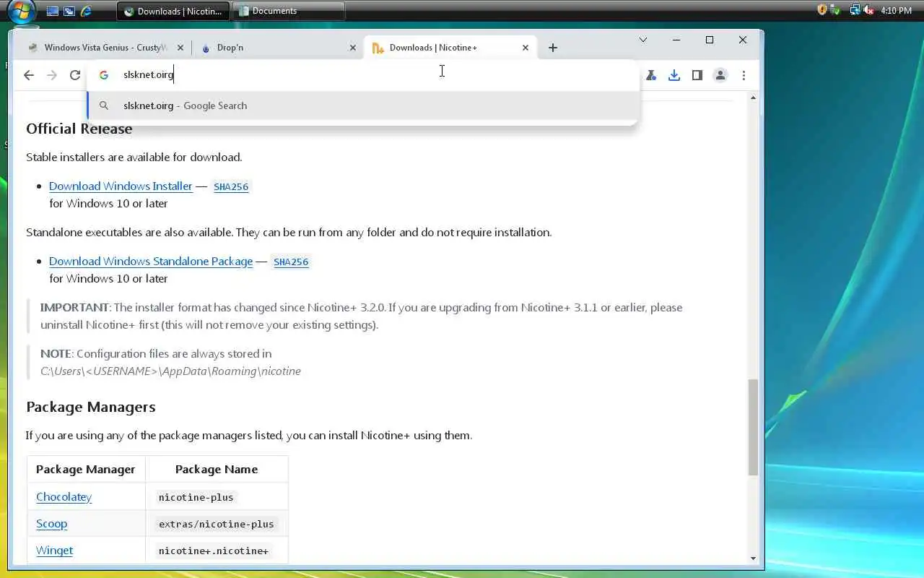Open the browser downloads icon
This screenshot has width=924, height=578.
(x=674, y=75)
